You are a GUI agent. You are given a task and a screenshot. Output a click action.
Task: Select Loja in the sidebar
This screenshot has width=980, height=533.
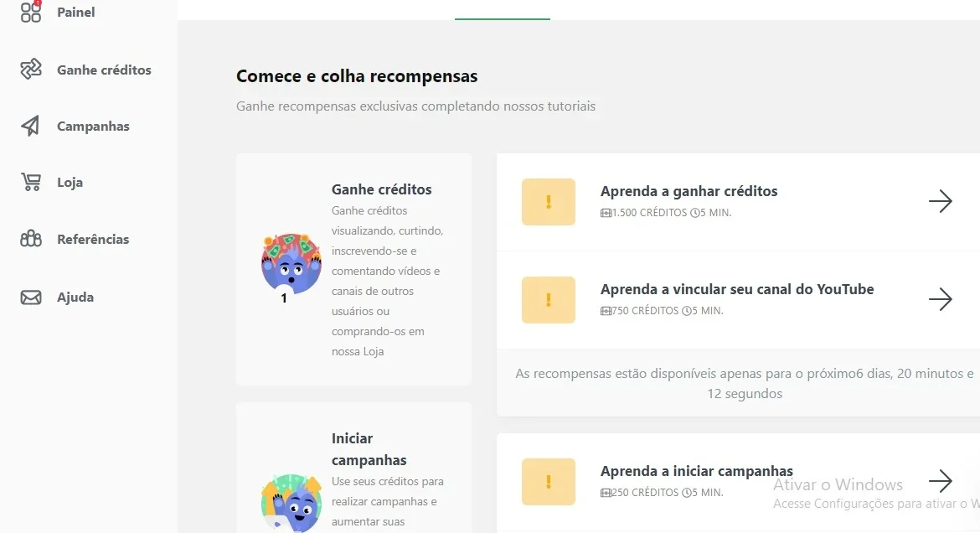pos(70,183)
